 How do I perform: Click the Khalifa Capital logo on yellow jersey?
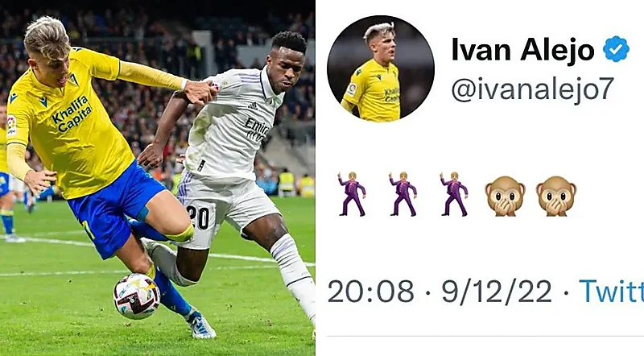point(72,114)
